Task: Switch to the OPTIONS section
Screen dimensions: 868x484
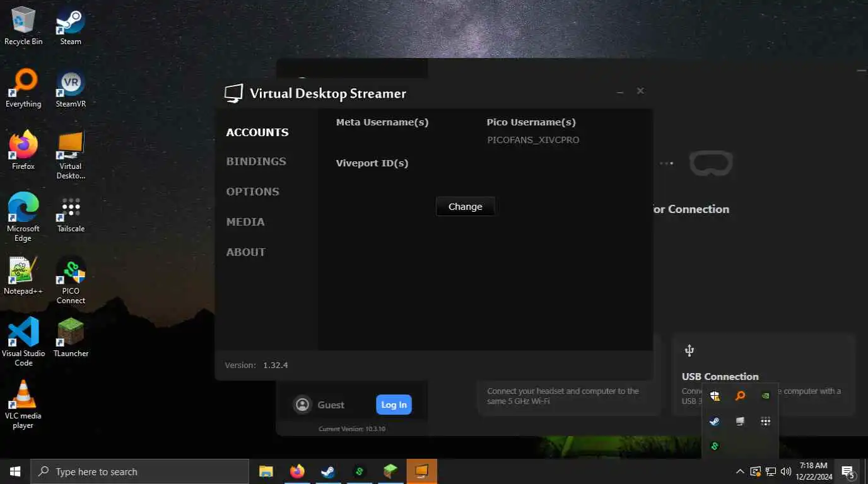Action: (x=252, y=192)
